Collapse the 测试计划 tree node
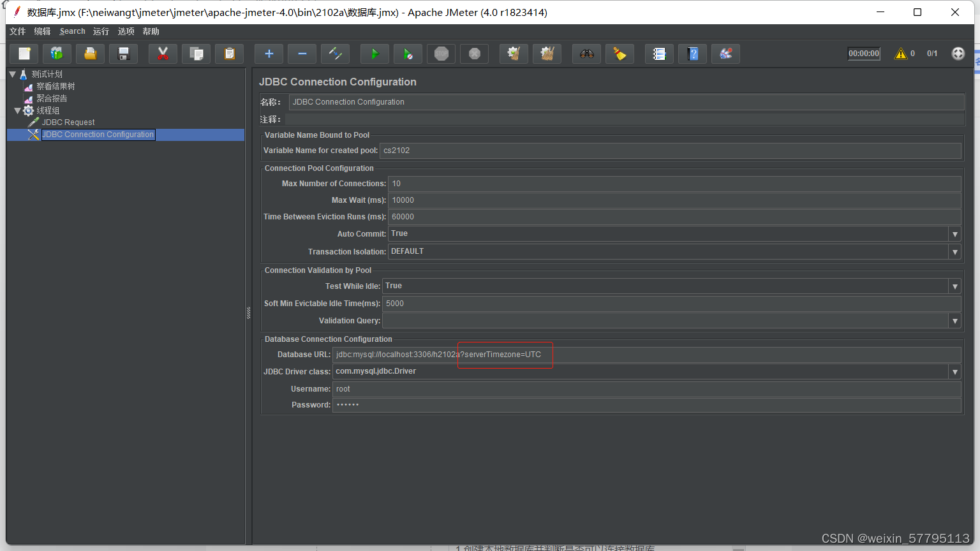Screen dimensions: 980x551 pyautogui.click(x=12, y=74)
